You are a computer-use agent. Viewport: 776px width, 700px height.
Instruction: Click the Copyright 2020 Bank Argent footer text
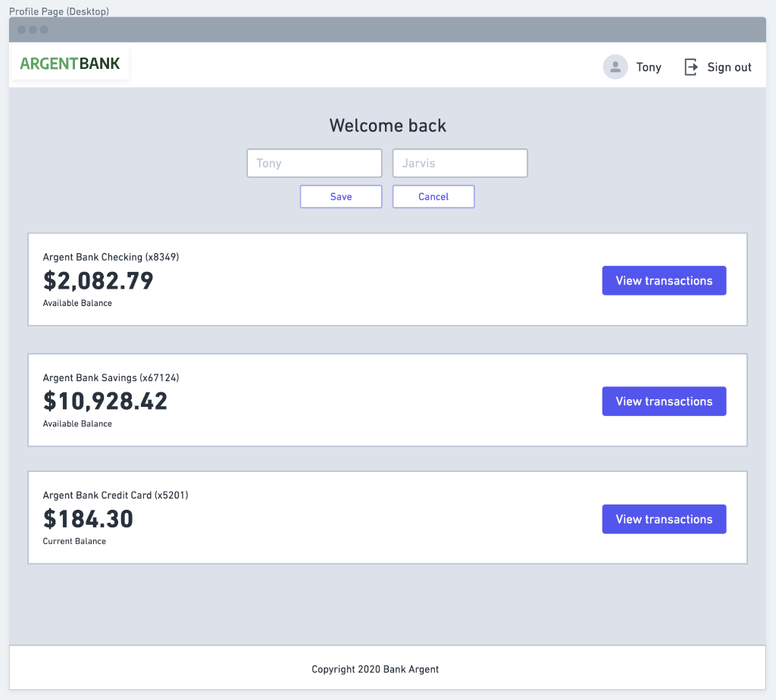point(375,669)
